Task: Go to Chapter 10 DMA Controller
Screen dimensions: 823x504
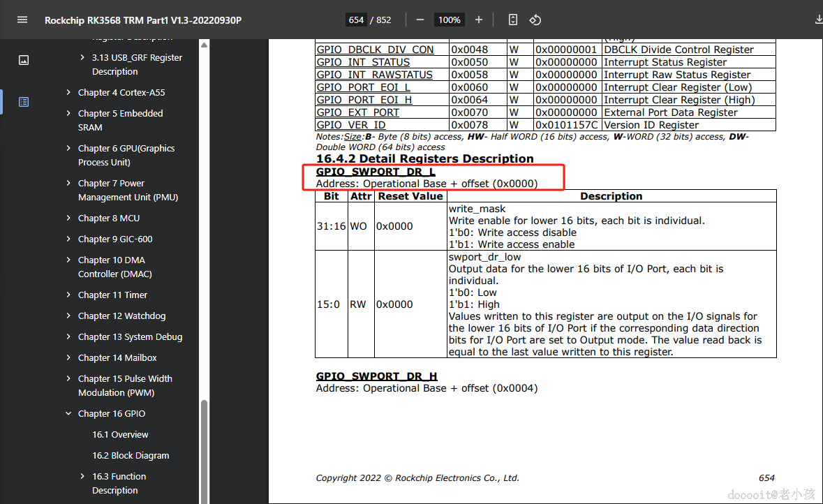Action: [115, 267]
